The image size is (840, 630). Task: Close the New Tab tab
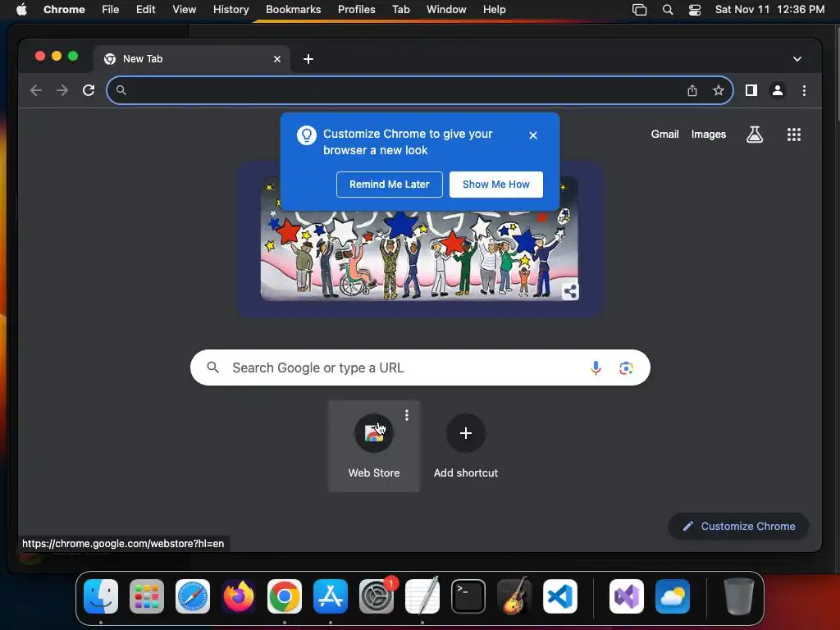point(277,59)
